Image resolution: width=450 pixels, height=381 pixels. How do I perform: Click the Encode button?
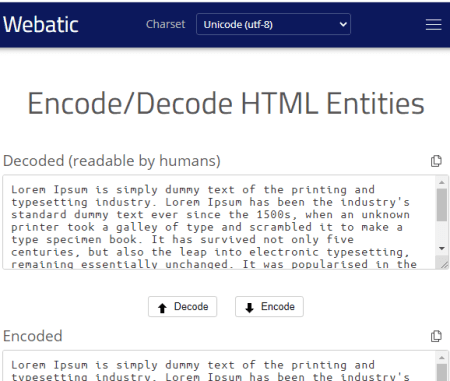click(x=269, y=306)
